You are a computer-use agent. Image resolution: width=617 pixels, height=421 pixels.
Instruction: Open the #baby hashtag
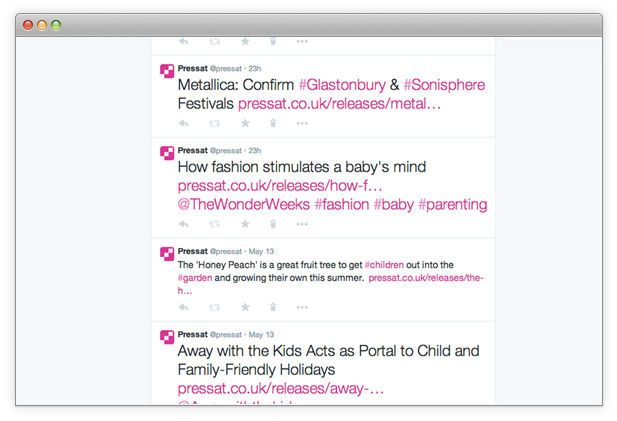(x=393, y=205)
